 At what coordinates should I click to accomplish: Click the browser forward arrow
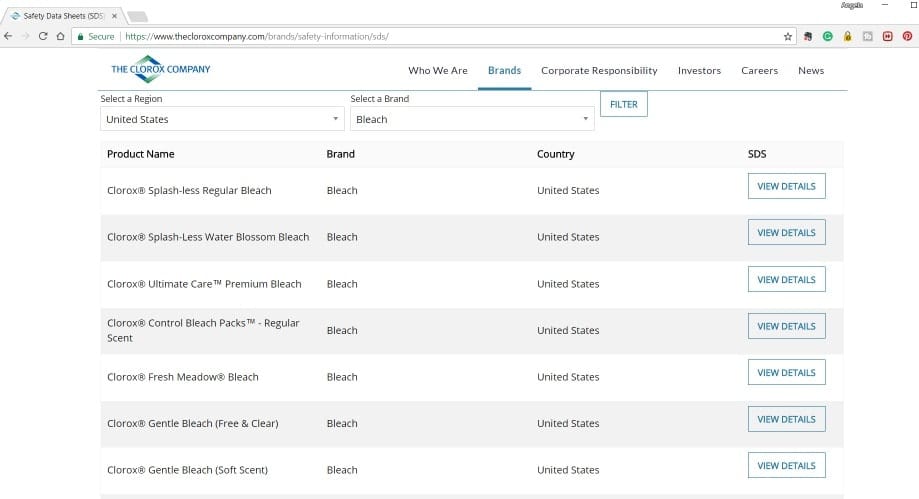[25, 36]
